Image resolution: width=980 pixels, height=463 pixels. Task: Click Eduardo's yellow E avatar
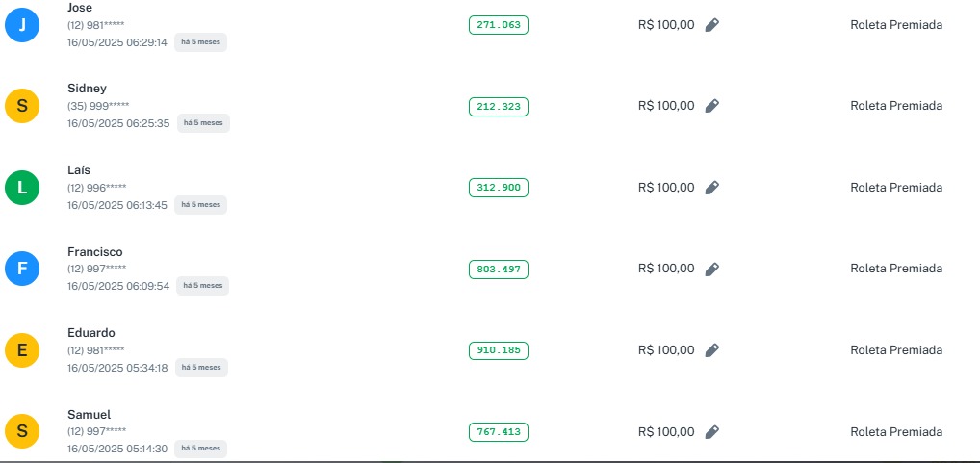click(22, 350)
